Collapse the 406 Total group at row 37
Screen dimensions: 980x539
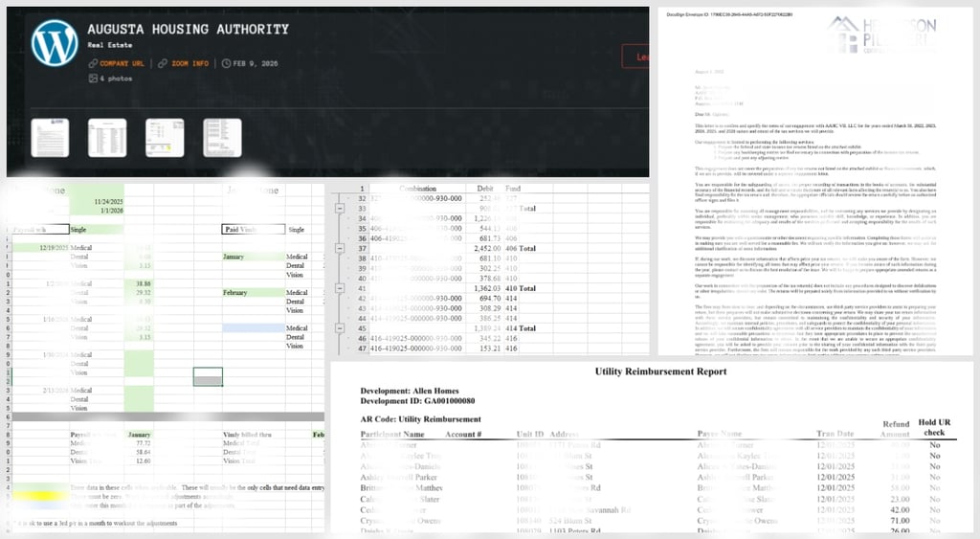[x=340, y=248]
